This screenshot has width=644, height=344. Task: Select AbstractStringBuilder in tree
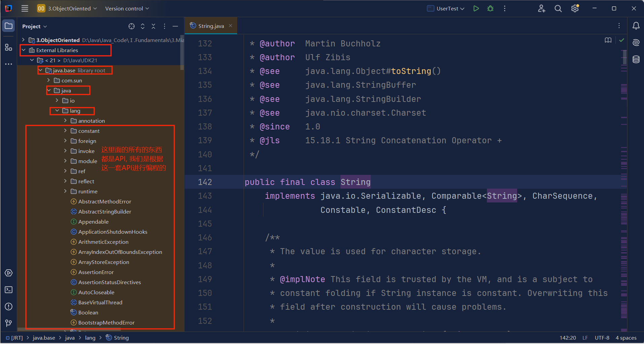pyautogui.click(x=105, y=212)
